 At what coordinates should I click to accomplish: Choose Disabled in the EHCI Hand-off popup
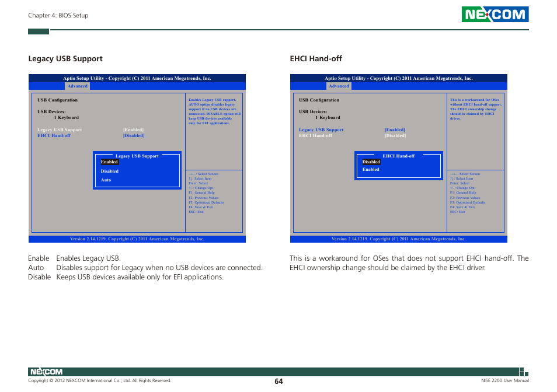(x=371, y=162)
